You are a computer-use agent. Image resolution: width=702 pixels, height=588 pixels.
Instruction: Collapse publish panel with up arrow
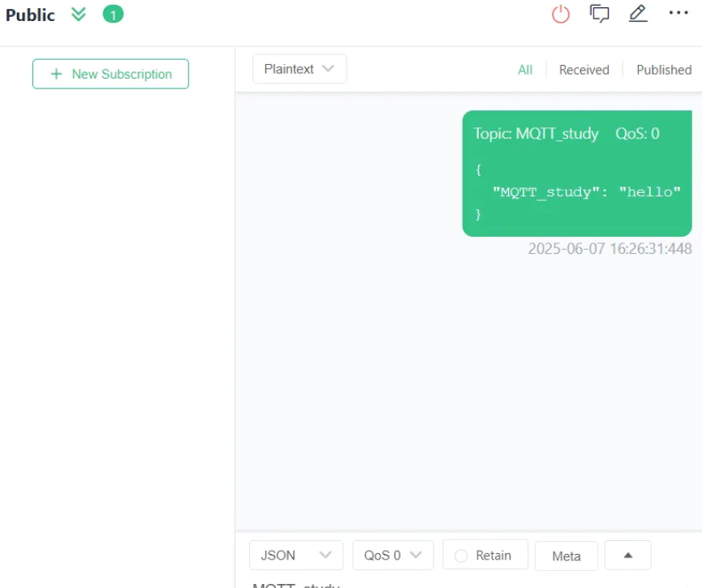click(x=628, y=556)
